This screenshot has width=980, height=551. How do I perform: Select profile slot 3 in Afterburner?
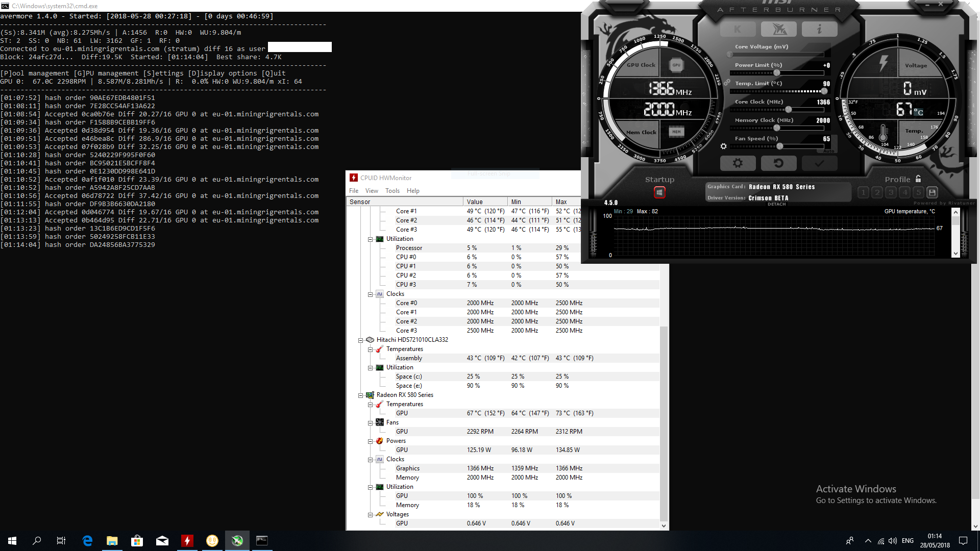click(891, 192)
